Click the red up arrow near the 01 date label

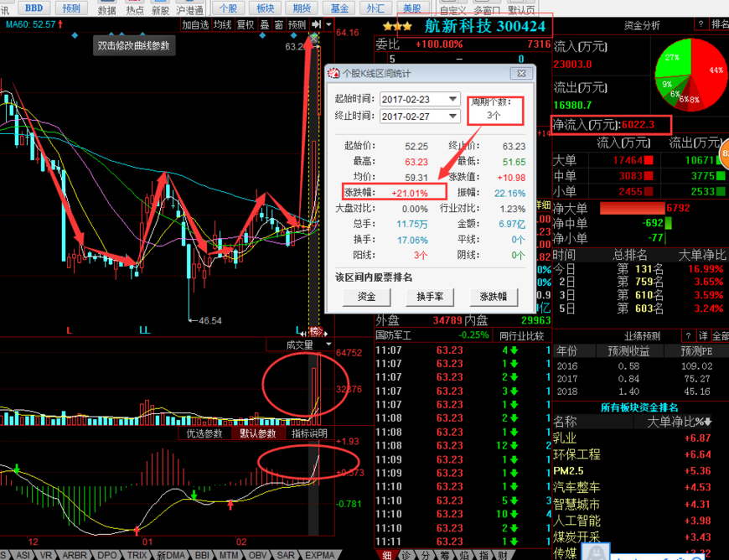click(137, 530)
